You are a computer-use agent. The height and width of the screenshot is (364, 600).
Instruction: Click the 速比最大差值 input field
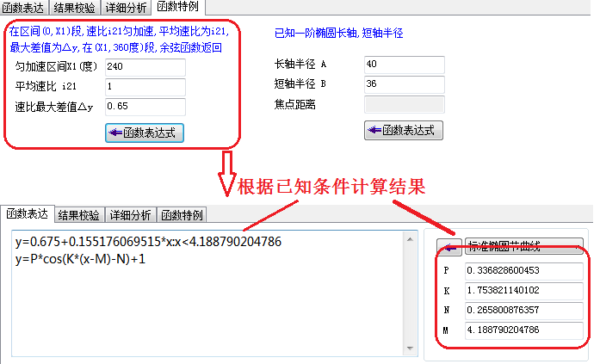tap(145, 106)
